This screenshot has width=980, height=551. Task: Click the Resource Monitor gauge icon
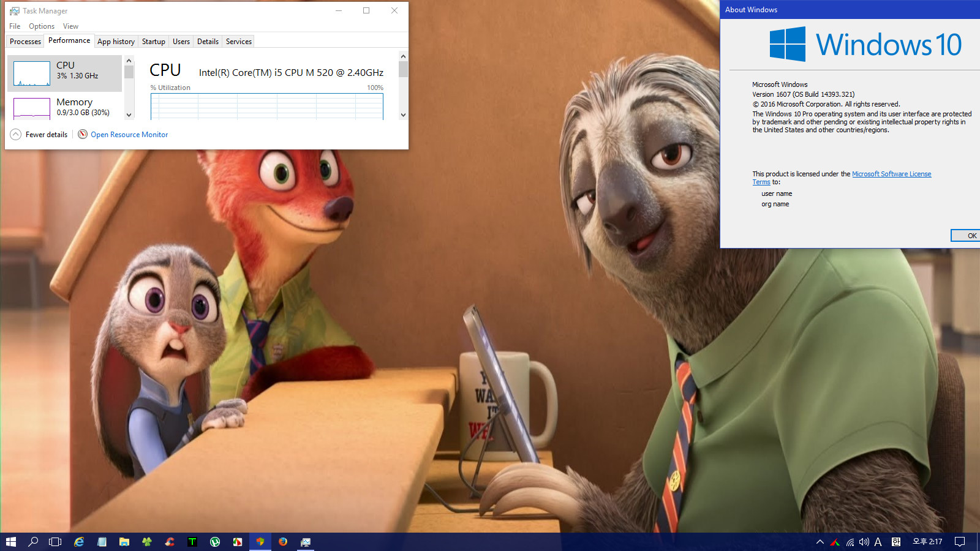pyautogui.click(x=83, y=134)
